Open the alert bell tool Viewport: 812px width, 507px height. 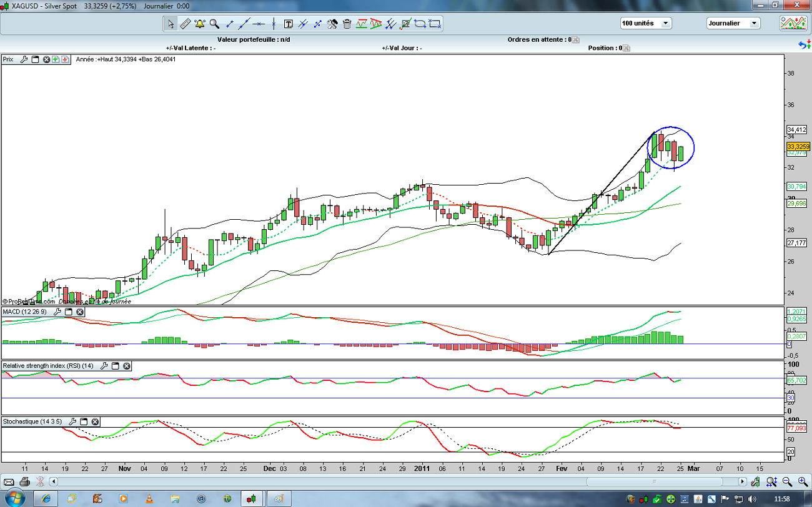pos(200,24)
